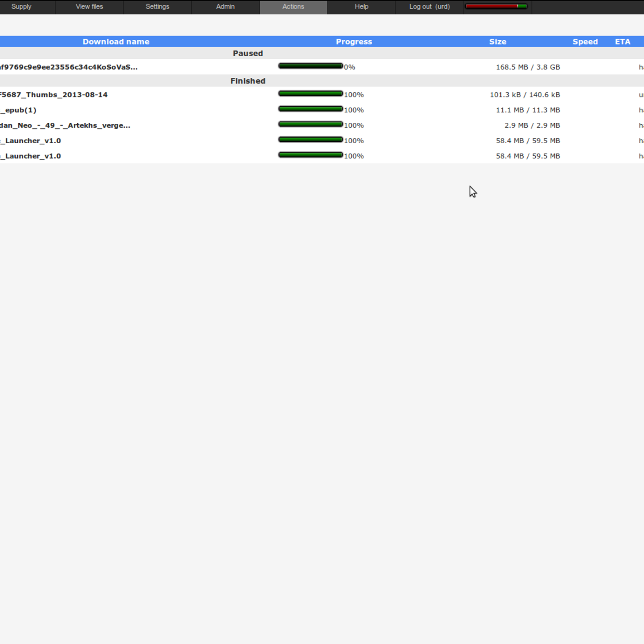Click the disk usage bar in the top menu

pos(496,6)
